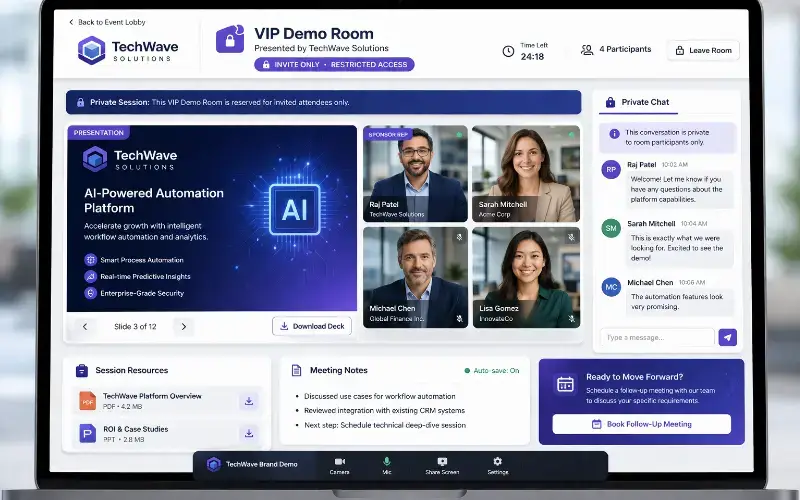Click muted mic icon atop Lisa Gomez's tile

point(571,237)
